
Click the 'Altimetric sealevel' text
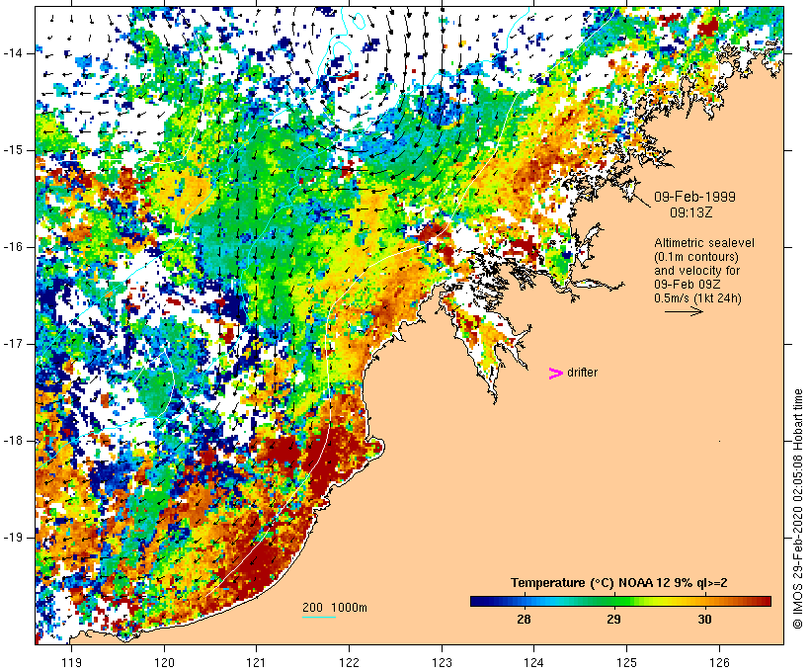[x=704, y=243]
